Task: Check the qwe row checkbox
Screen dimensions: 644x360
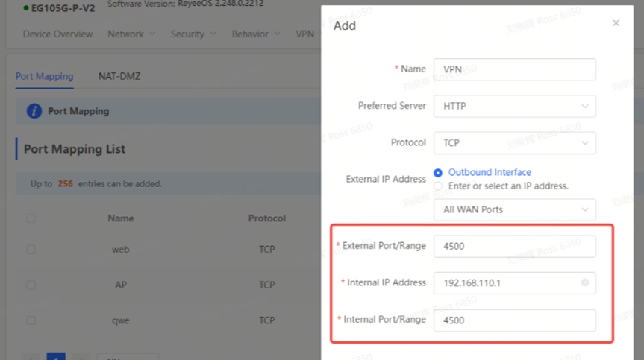Action: pyautogui.click(x=31, y=320)
